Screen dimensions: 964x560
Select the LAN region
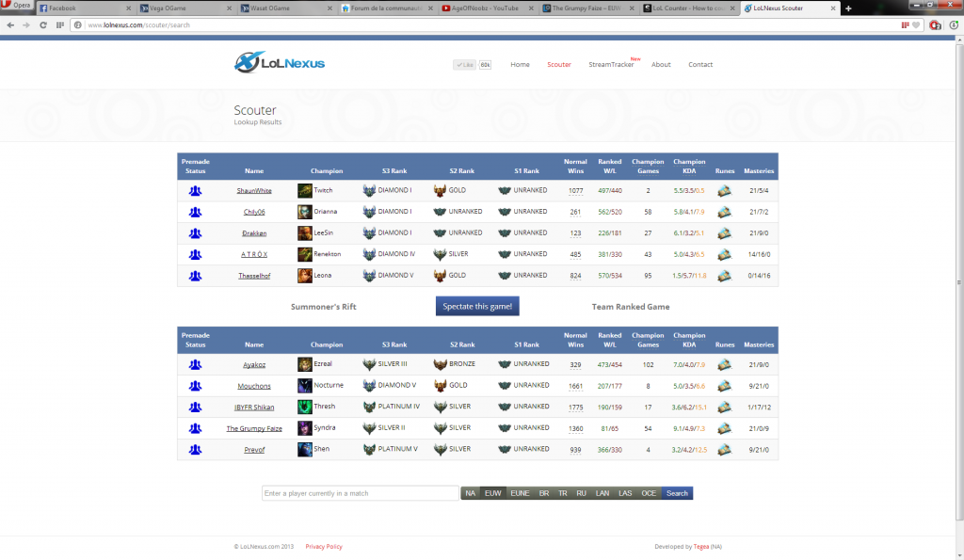coord(602,493)
